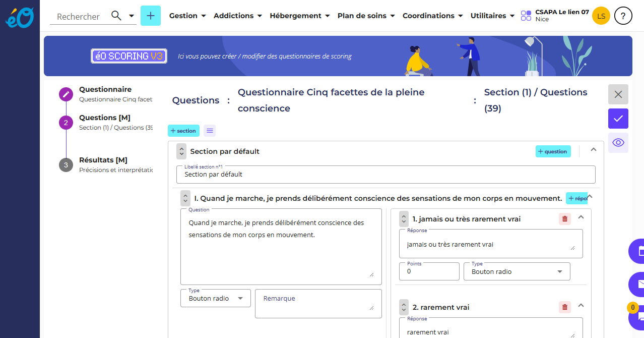Delete the answer 'rarement vrai'
The image size is (644, 338).
pos(565,307)
